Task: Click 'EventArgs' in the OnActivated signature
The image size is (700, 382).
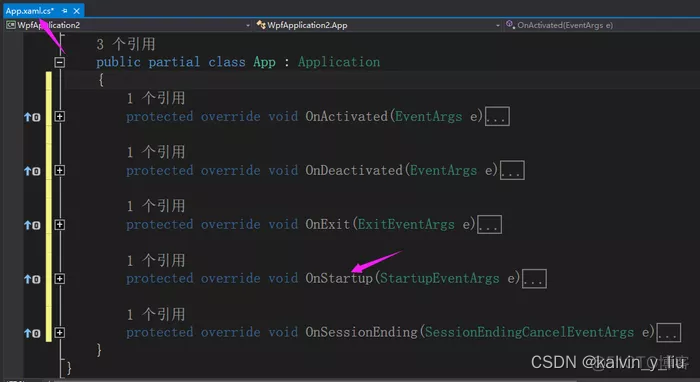Action: (429, 116)
